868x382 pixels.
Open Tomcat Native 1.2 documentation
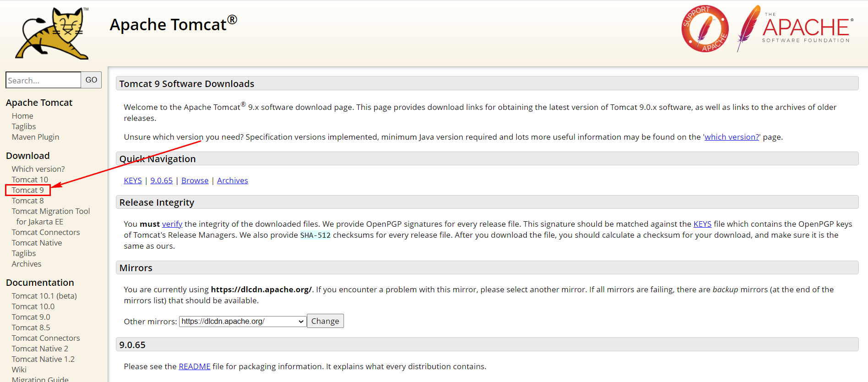[43, 359]
